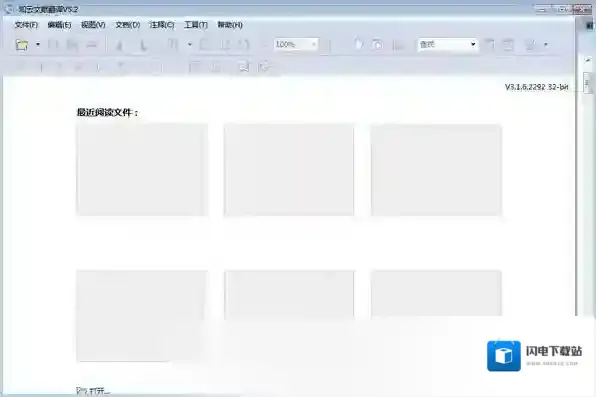Image resolution: width=596 pixels, height=397 pixels.
Task: Open the 编辑(E) menu
Action: click(x=59, y=25)
